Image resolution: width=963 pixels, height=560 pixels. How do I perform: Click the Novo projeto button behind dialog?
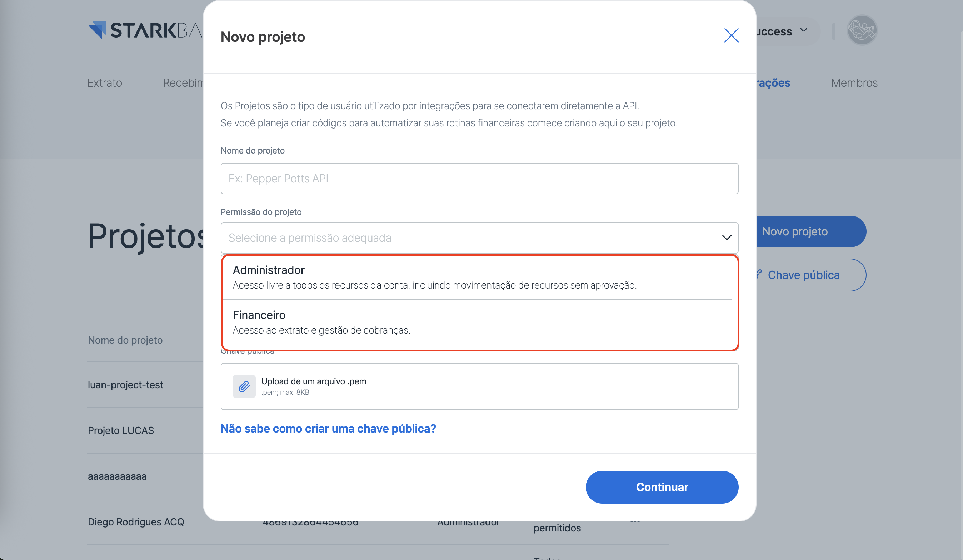(x=810, y=231)
